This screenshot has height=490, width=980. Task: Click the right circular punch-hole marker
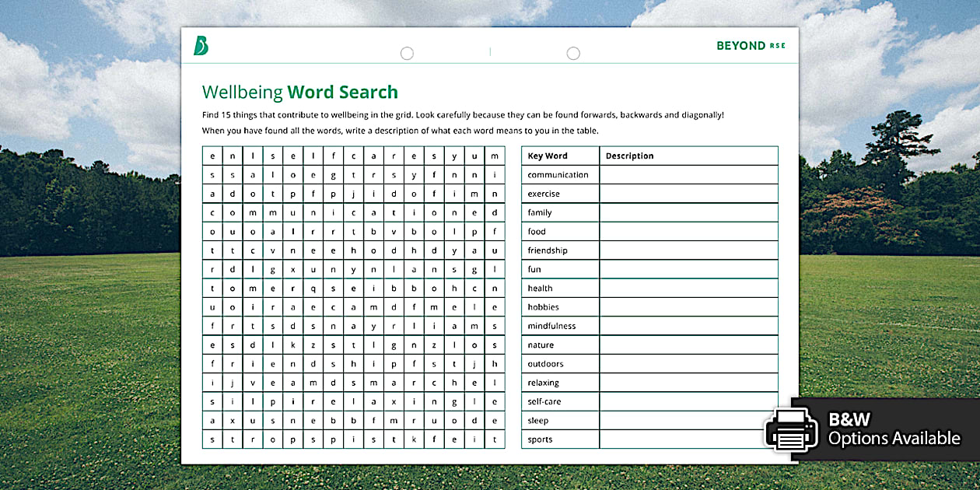click(x=573, y=53)
